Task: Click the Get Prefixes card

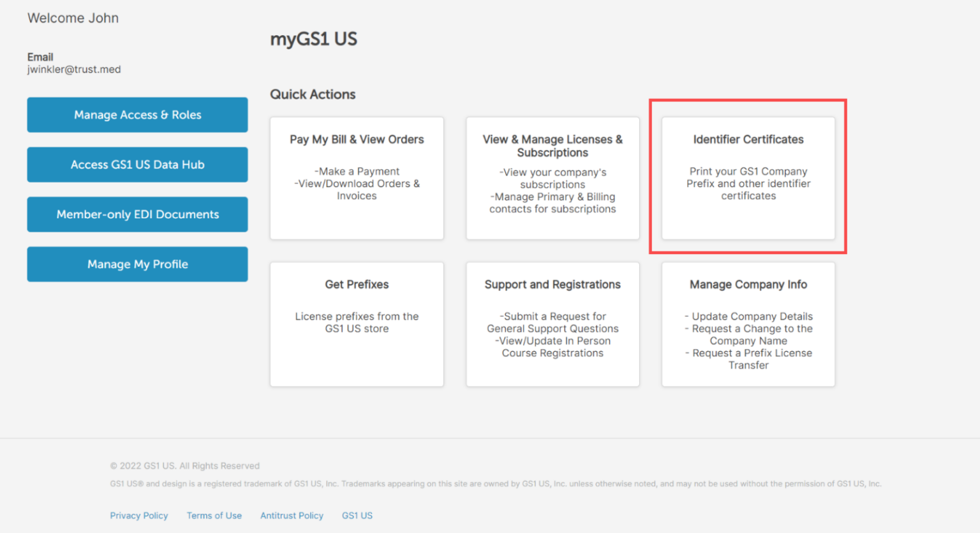Action: [356, 323]
